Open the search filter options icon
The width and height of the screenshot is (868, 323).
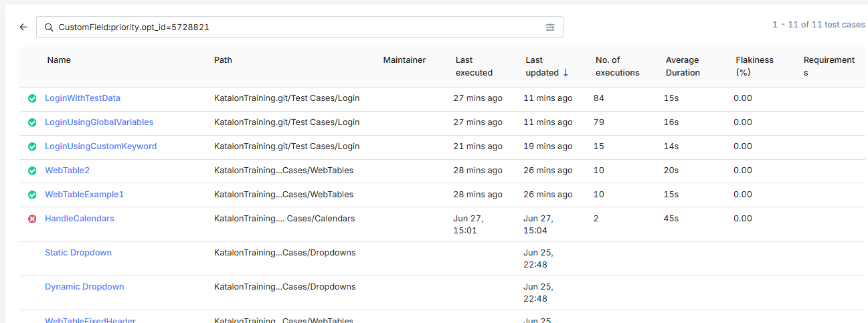(x=550, y=27)
